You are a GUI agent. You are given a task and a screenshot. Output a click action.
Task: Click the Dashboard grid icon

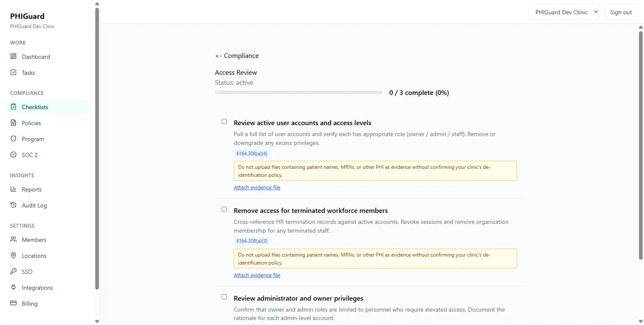[x=13, y=56]
